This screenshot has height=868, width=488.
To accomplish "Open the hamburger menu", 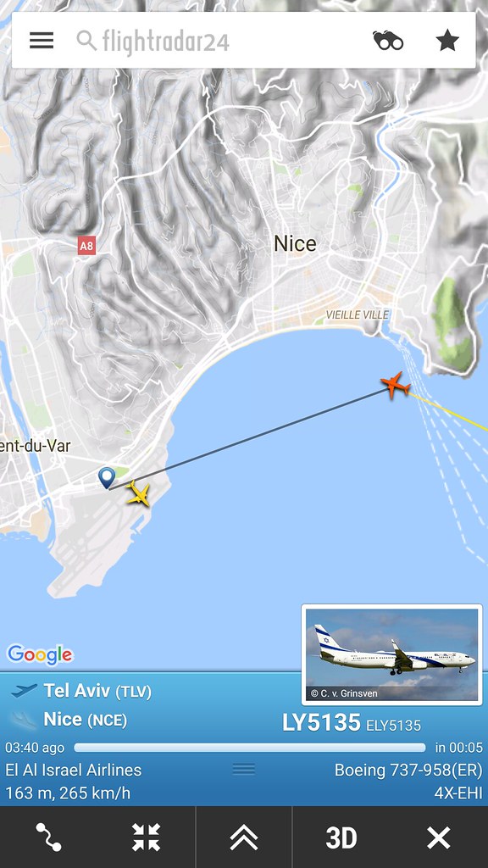I will [x=42, y=41].
